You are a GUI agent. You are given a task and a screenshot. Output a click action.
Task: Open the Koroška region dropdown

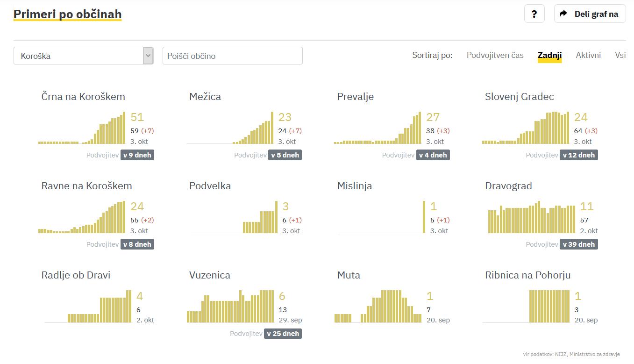(83, 56)
